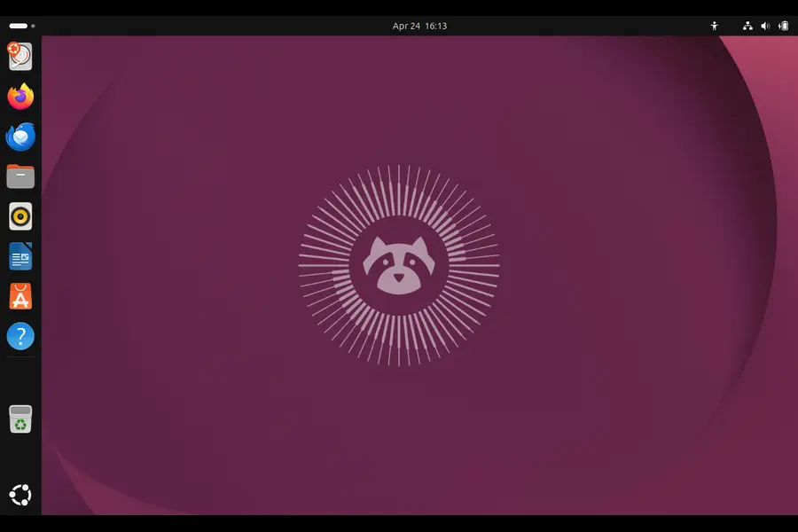The image size is (798, 532).
Task: Open the Thunderbird mail client
Action: point(20,137)
